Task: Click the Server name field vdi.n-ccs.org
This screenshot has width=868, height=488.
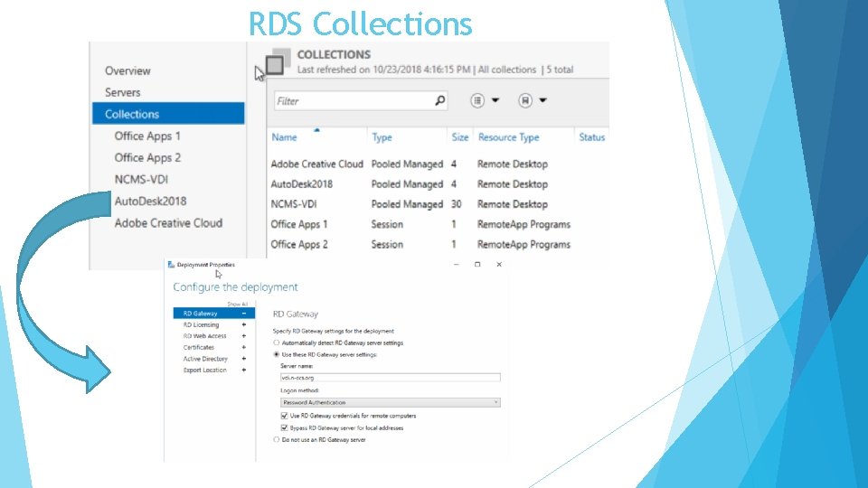Action: click(x=391, y=378)
